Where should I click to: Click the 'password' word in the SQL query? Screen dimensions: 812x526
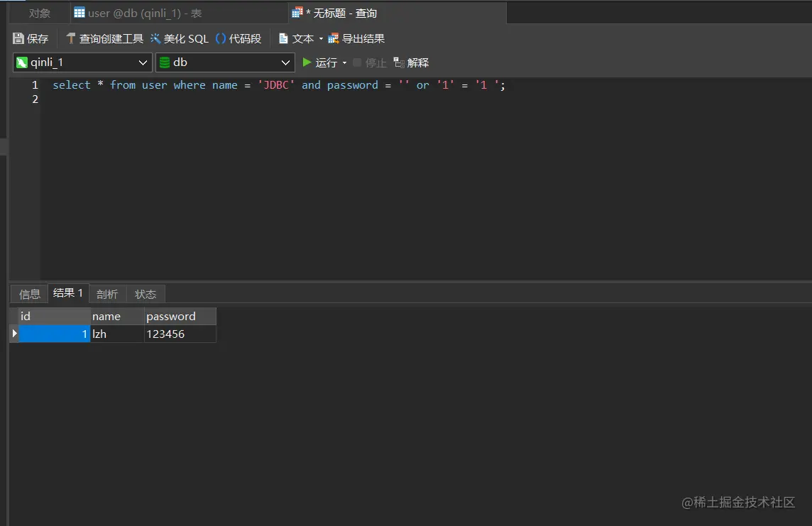(352, 85)
